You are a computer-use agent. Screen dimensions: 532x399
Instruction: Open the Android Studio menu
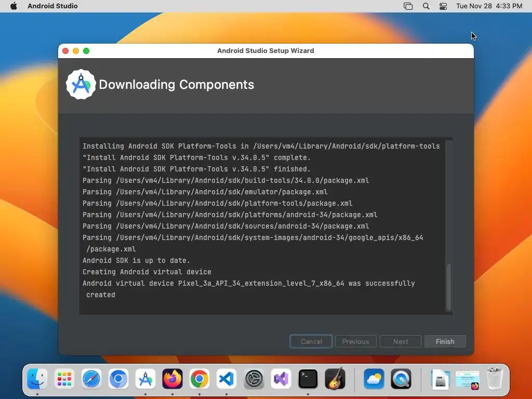point(52,6)
